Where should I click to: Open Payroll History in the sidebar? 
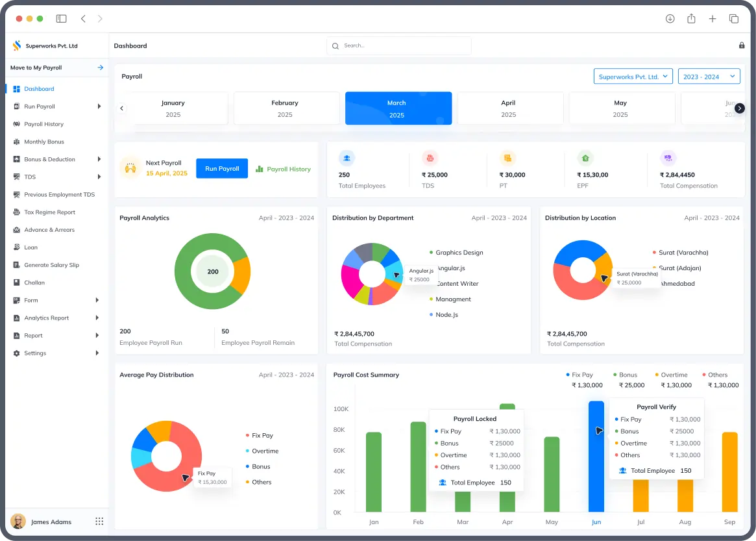[43, 124]
